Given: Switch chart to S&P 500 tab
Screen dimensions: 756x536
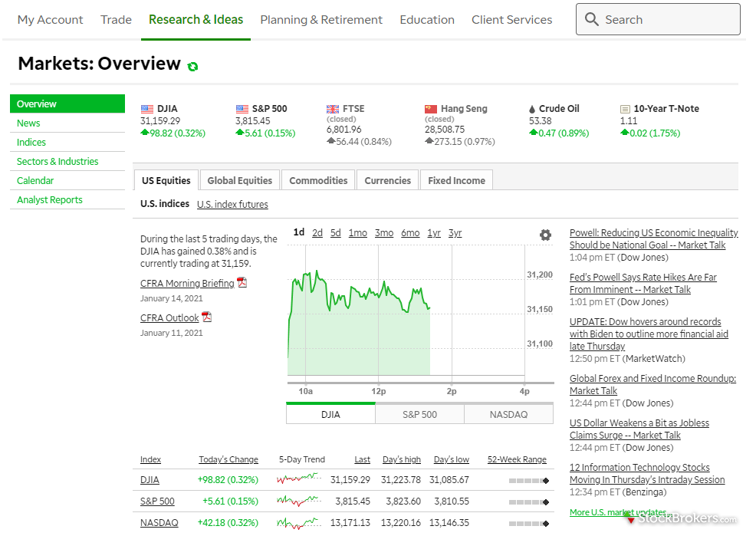Looking at the screenshot, I should pos(419,414).
